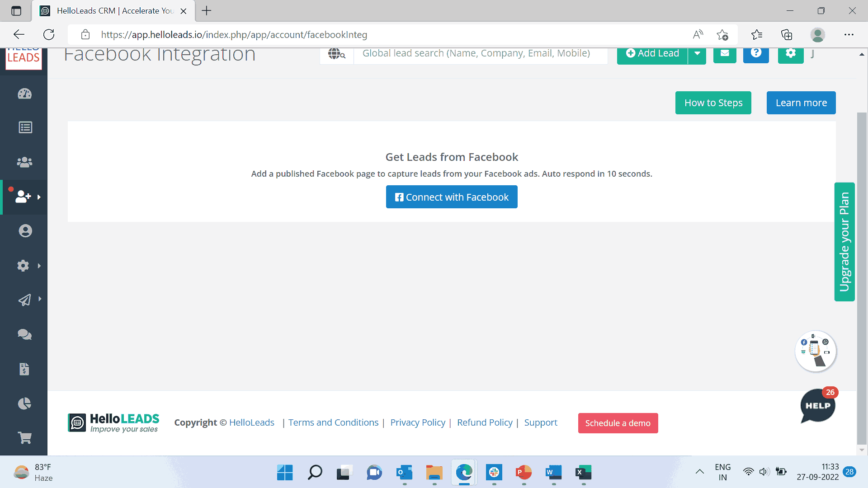Open Windows Start menu
The width and height of the screenshot is (868, 488).
click(x=285, y=473)
